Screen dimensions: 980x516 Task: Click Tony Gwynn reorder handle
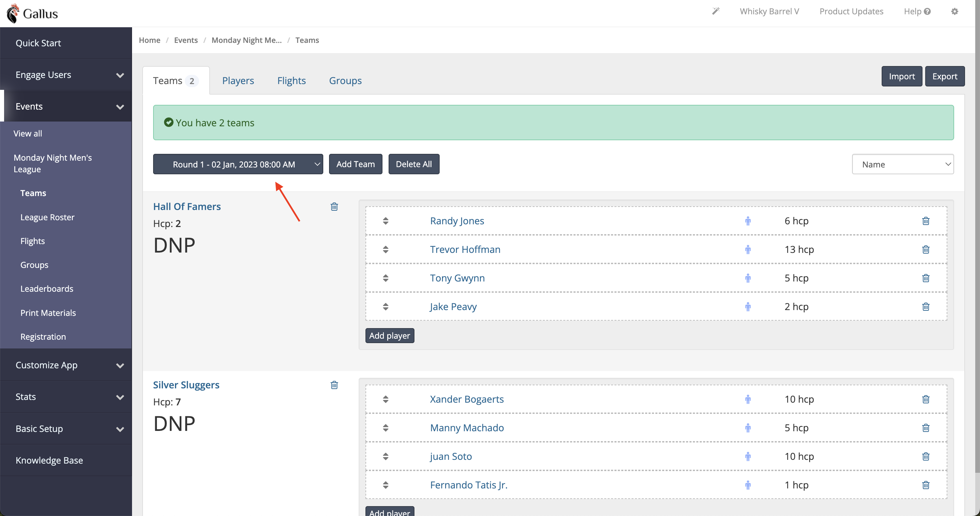tap(386, 278)
